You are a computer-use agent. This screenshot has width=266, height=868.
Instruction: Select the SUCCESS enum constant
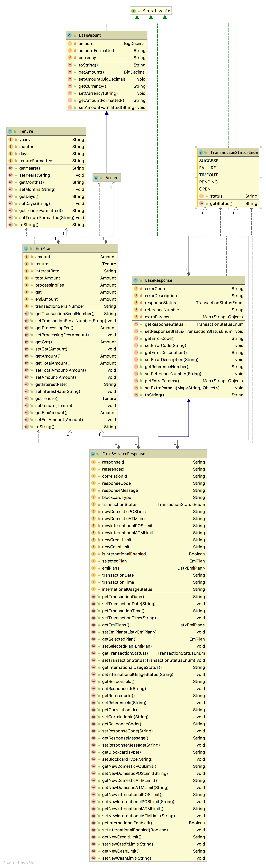pos(209,161)
